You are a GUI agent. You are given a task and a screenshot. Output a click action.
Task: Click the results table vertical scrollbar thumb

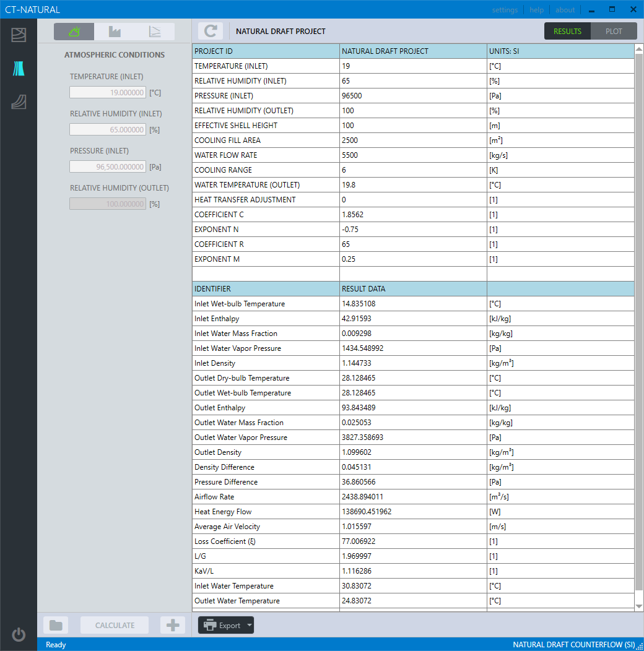[x=639, y=322]
